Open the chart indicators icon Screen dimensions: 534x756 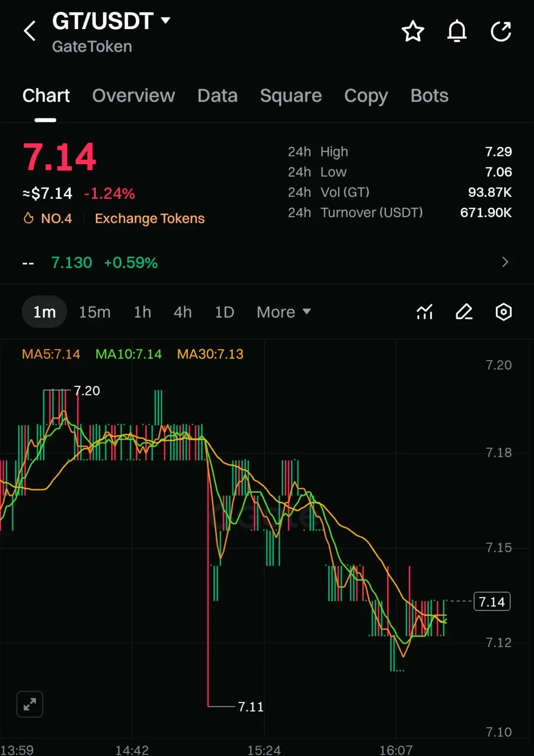(425, 312)
